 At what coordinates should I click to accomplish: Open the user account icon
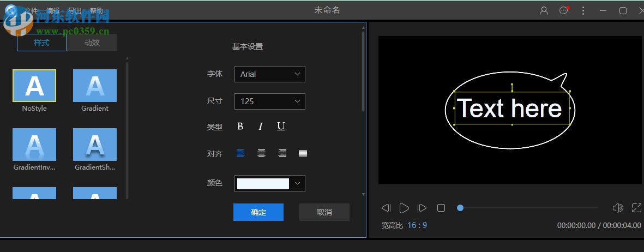pyautogui.click(x=544, y=11)
